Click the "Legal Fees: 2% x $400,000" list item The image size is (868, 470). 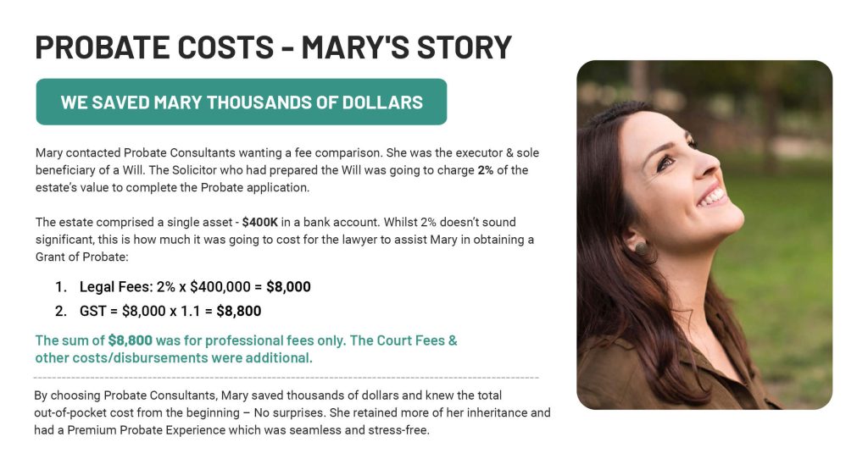(195, 287)
